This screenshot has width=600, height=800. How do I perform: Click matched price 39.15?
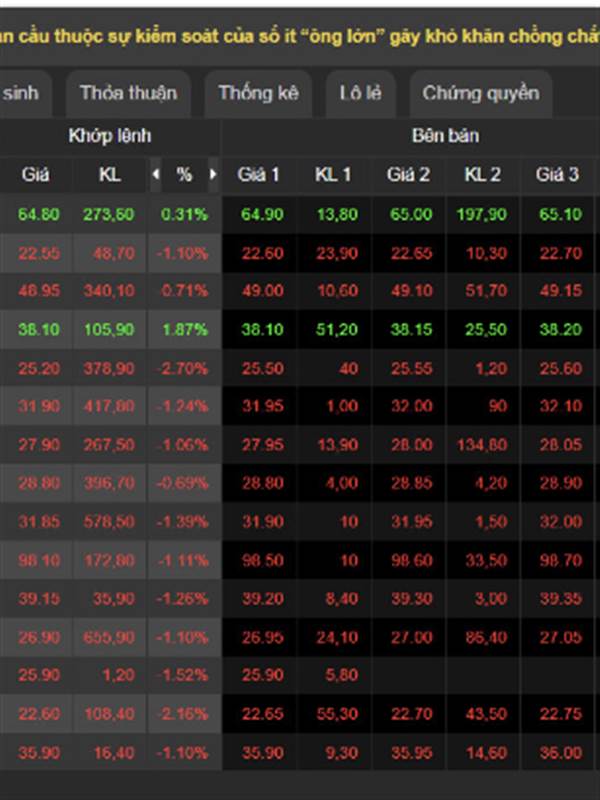point(39,598)
